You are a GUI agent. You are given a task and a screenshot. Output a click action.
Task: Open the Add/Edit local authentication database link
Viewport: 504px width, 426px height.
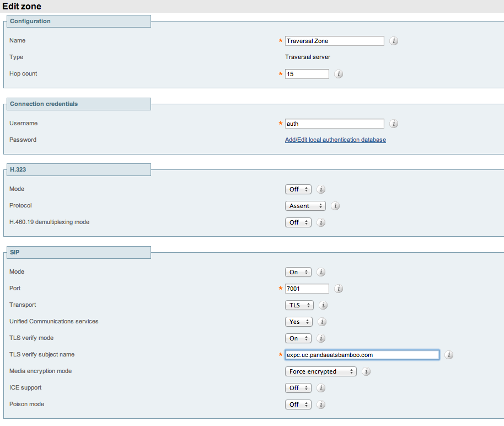(335, 140)
